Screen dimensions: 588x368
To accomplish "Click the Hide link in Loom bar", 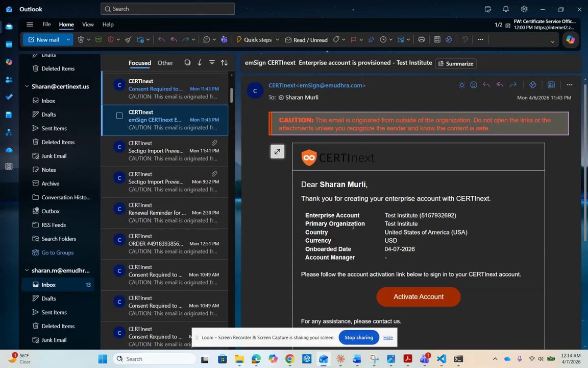I will click(388, 337).
